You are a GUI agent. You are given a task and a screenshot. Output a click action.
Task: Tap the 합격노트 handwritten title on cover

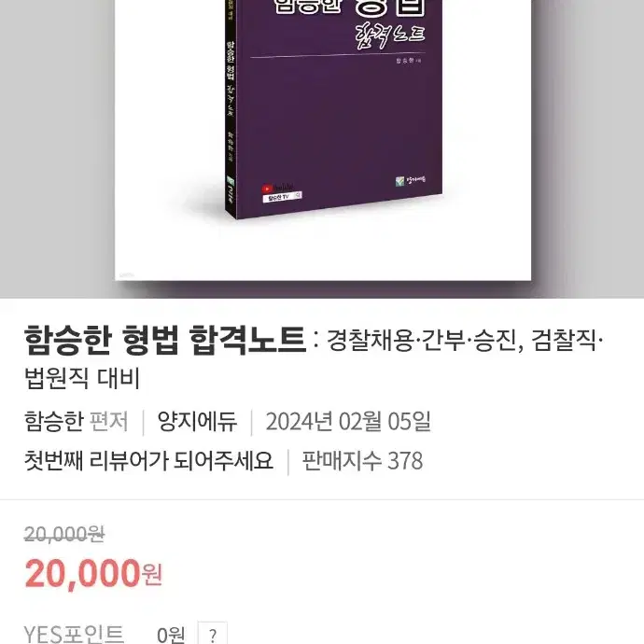click(x=390, y=36)
